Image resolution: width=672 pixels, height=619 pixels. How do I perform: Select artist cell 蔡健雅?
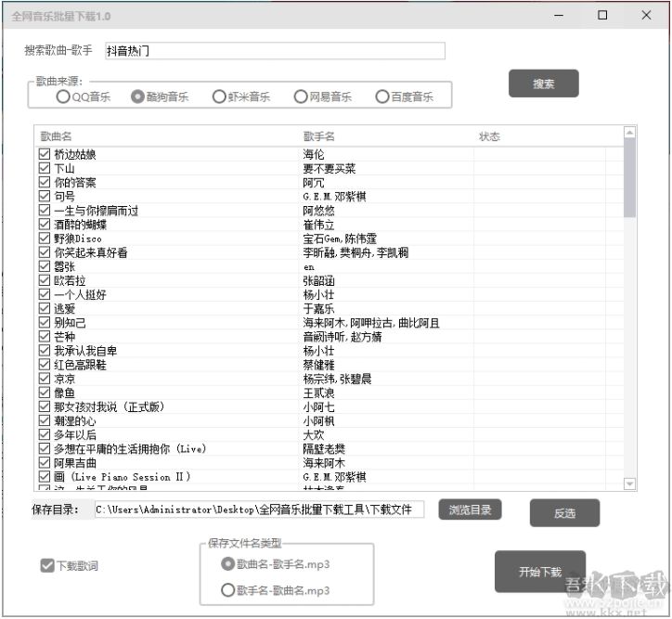(x=318, y=365)
